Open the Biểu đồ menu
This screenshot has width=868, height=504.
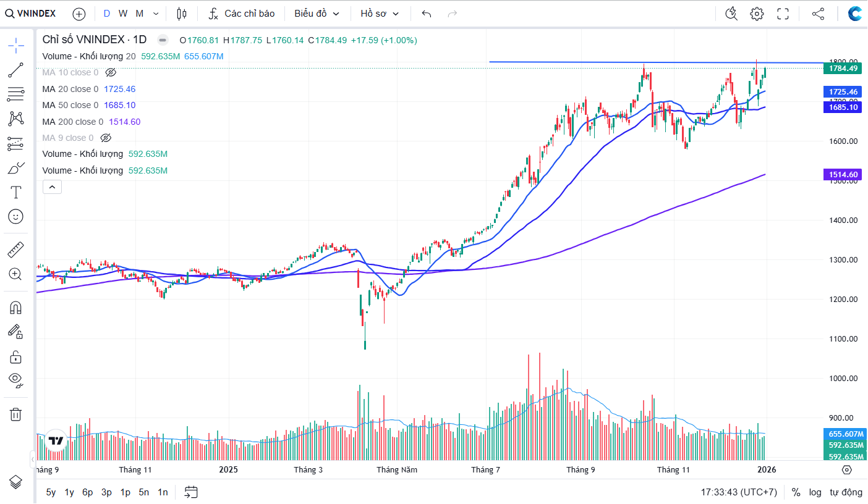click(x=317, y=14)
